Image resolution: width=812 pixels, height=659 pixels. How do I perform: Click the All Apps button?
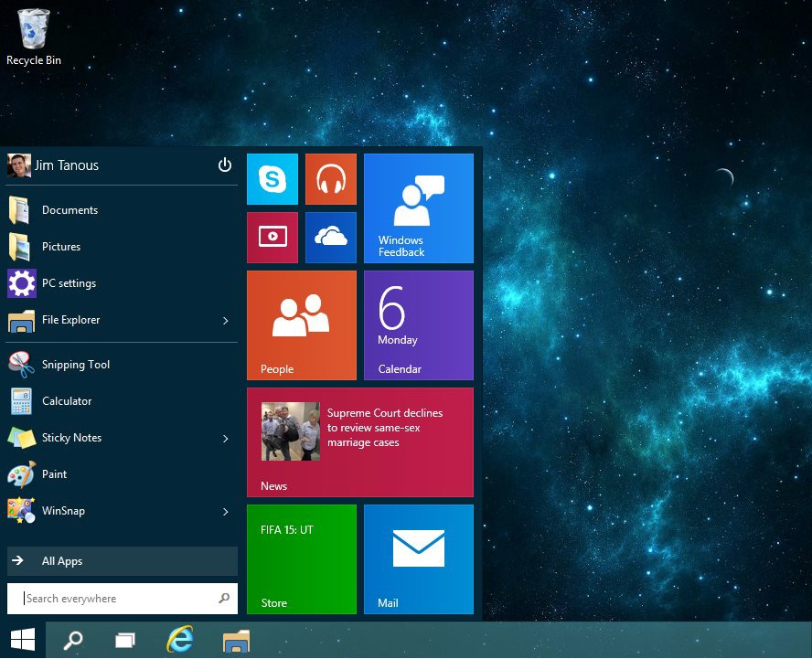123,561
